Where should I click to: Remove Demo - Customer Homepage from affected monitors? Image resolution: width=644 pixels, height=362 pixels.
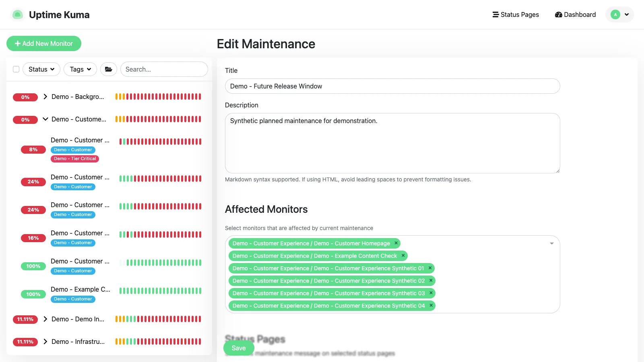pyautogui.click(x=396, y=243)
